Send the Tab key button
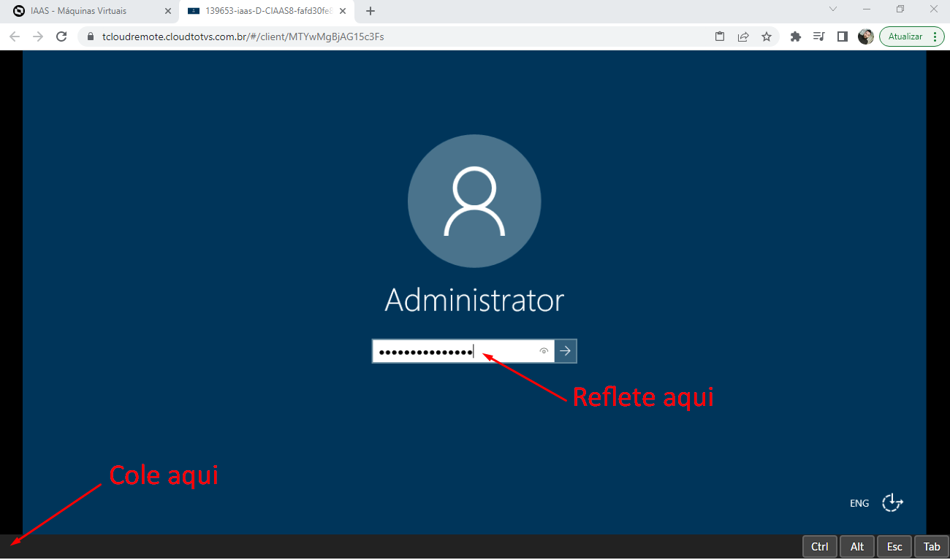Viewport: 950px width, 560px height. pos(932,547)
